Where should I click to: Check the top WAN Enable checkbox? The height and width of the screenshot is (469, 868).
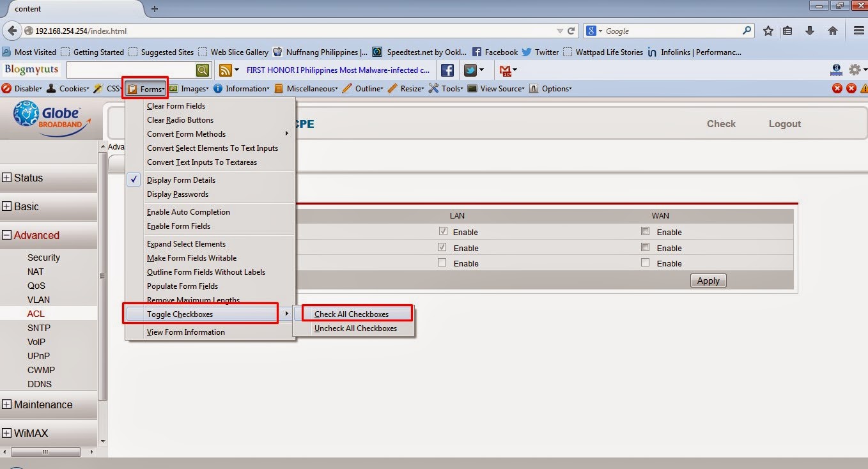pos(646,231)
